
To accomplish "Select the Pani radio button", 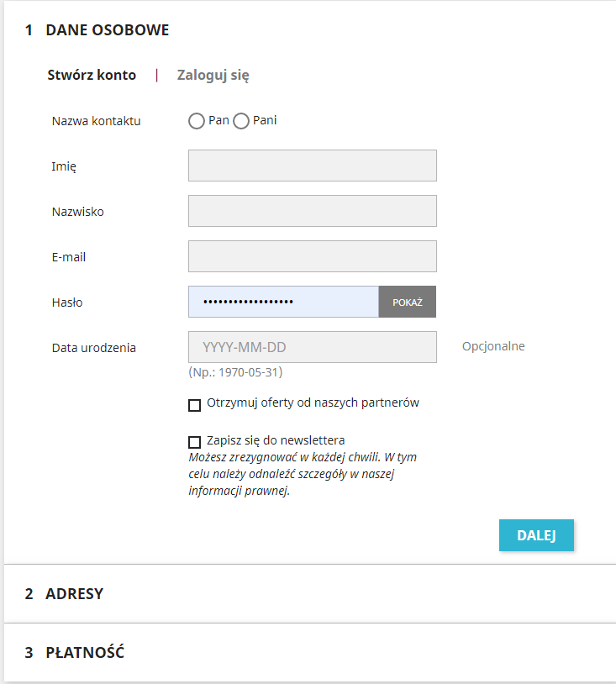I will point(241,121).
